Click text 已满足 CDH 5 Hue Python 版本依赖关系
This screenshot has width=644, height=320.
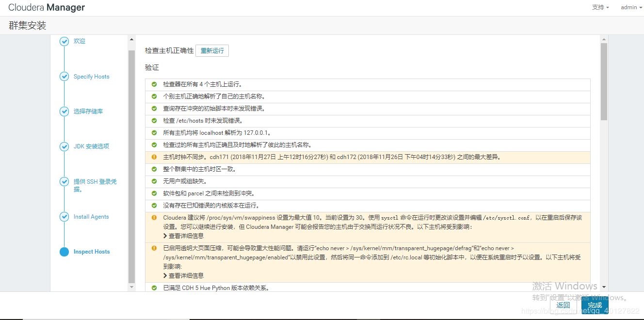click(216, 288)
